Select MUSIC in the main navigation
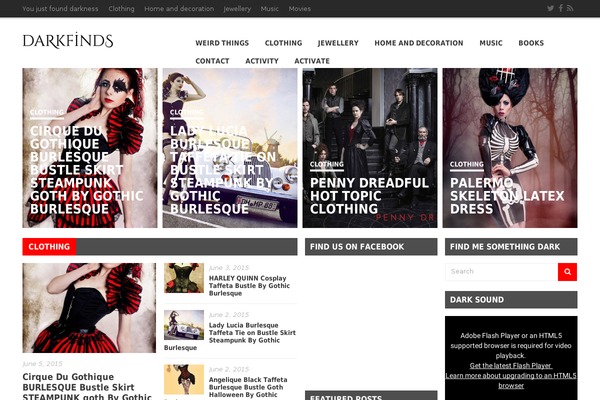Screen dimensions: 600x400 (x=491, y=43)
